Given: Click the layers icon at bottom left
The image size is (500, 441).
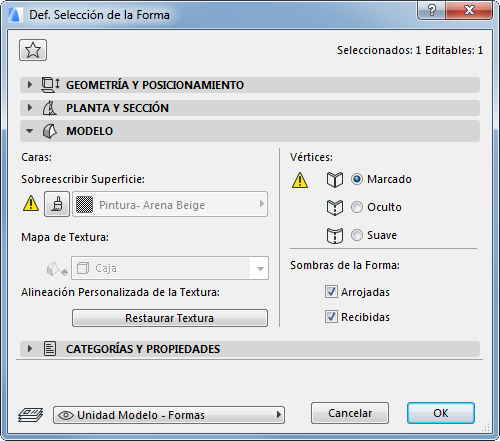Looking at the screenshot, I should coord(30,415).
